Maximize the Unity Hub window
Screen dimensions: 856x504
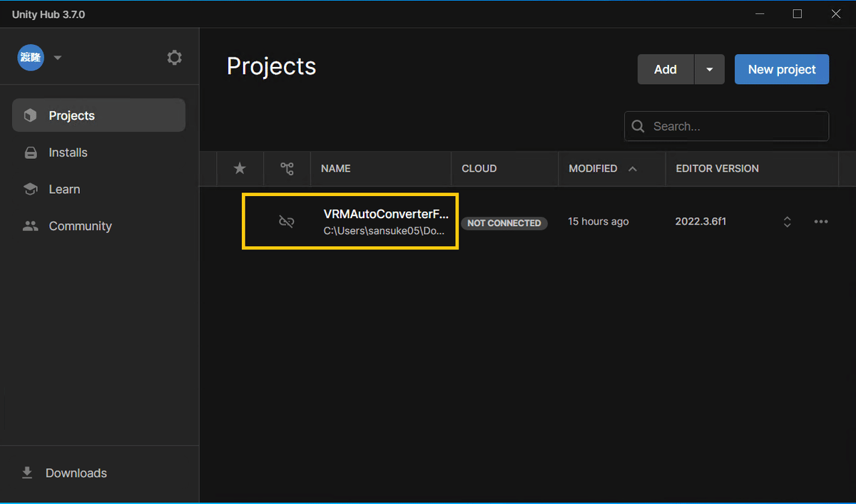(798, 14)
